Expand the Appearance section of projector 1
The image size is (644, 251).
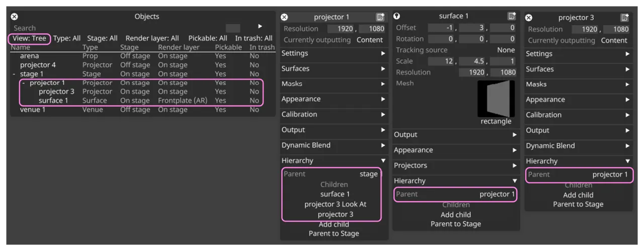coord(334,99)
